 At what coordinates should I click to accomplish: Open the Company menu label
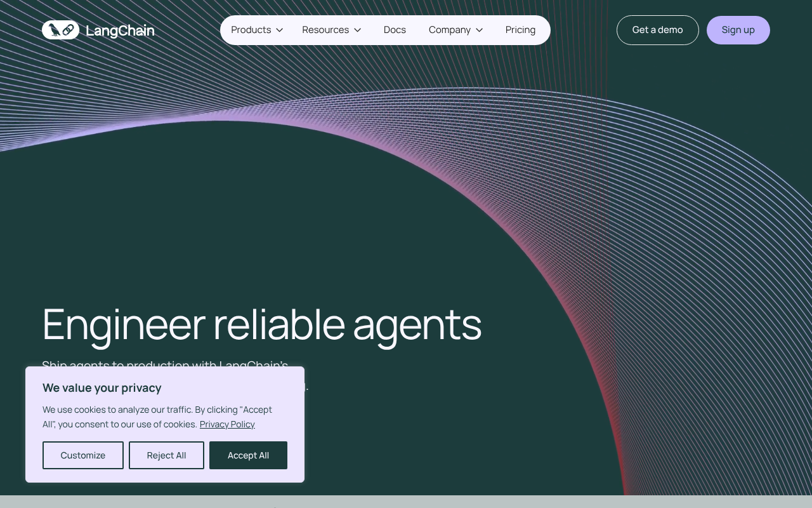[449, 30]
